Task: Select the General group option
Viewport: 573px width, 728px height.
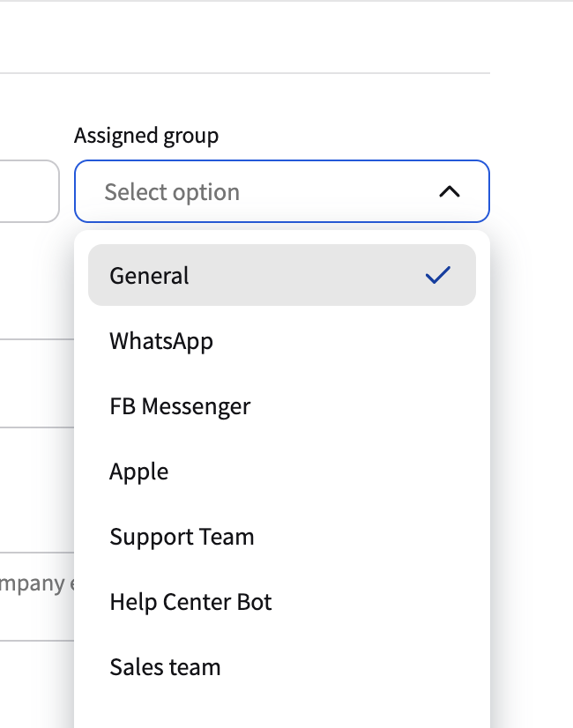Action: pos(150,276)
